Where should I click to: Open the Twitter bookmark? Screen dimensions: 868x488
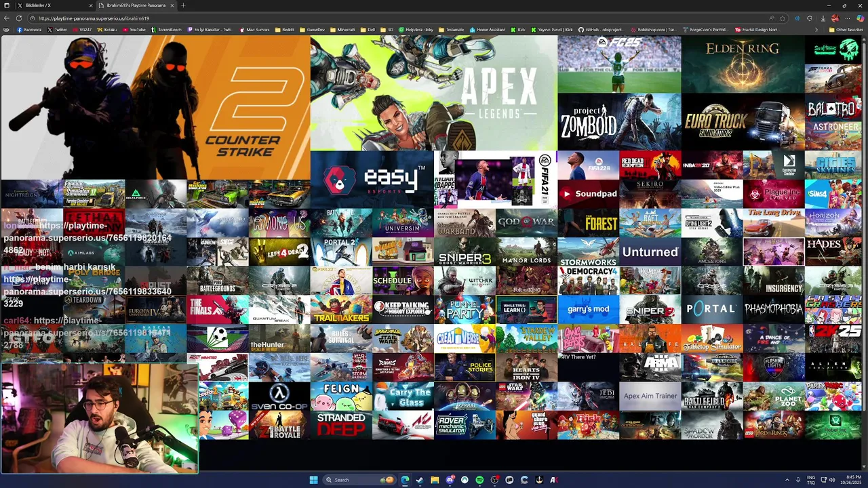coord(58,30)
